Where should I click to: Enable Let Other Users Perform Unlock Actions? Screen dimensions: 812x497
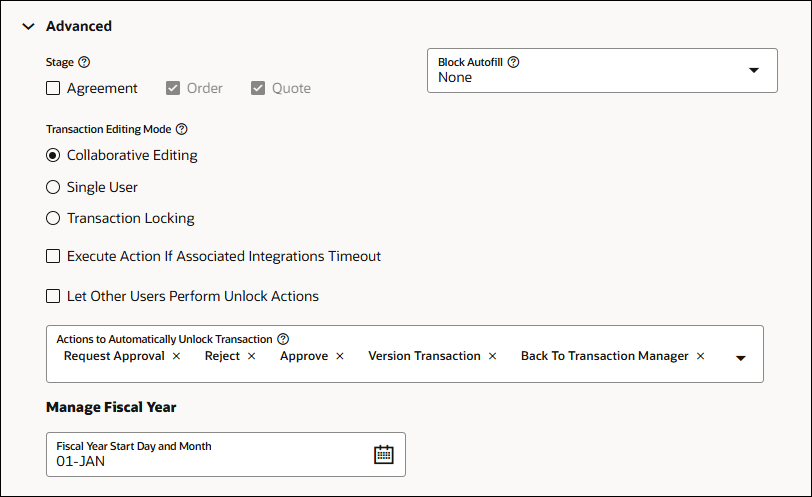(54, 296)
